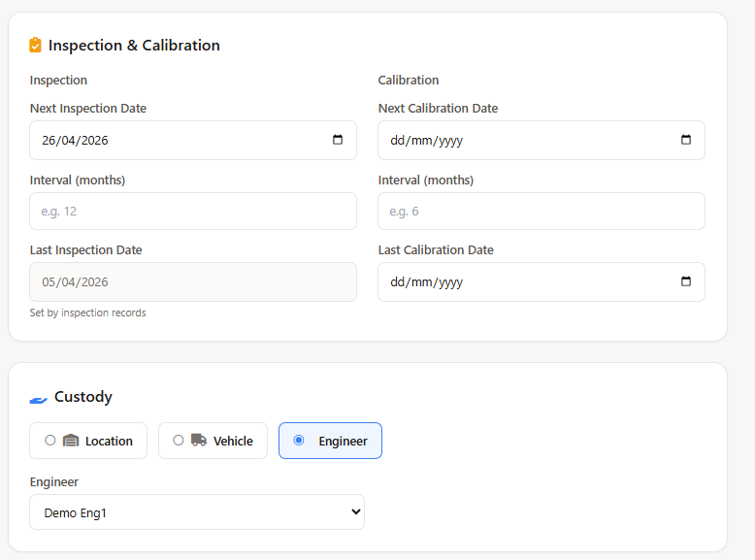Open calendar picker for Next Inspection Date
755x560 pixels.
338,140
